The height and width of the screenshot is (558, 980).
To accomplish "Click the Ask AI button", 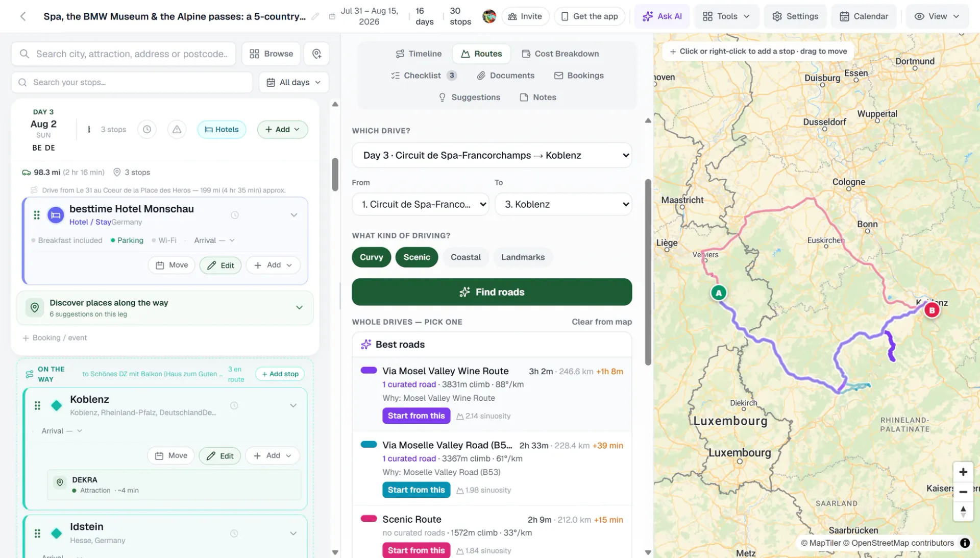I will coord(662,16).
